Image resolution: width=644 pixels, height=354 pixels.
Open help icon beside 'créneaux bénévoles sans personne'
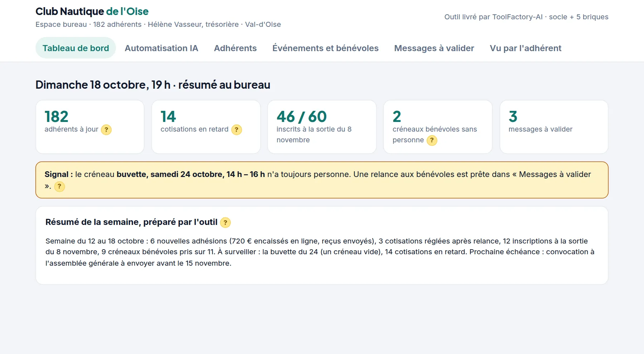point(432,140)
